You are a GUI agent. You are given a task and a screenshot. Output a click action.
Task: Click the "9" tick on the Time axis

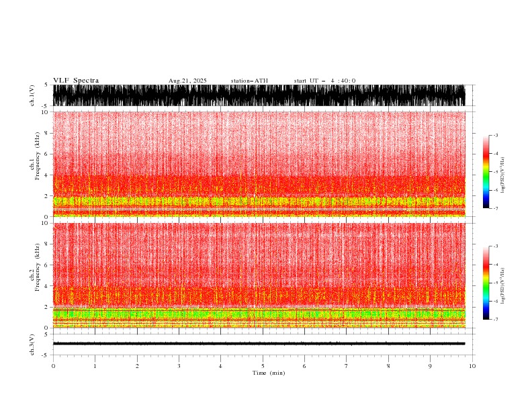[430, 366]
